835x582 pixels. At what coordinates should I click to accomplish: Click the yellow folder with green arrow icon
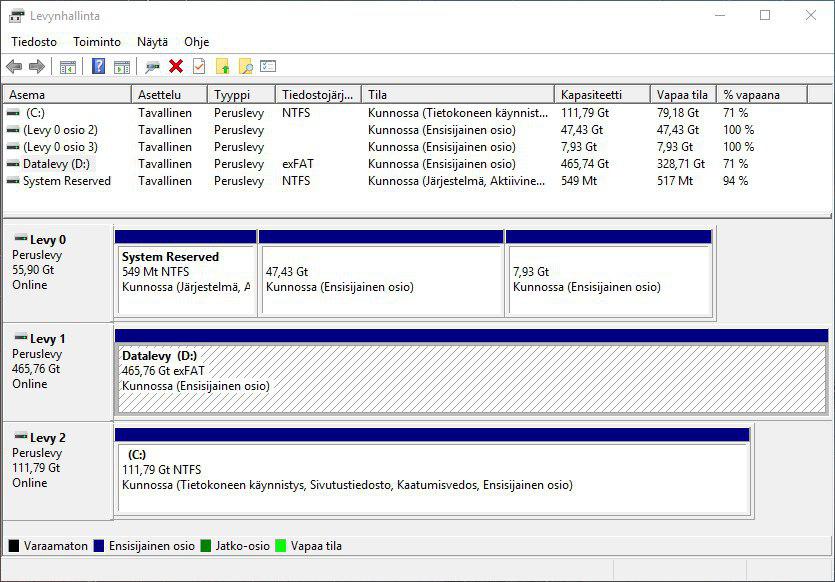223,67
